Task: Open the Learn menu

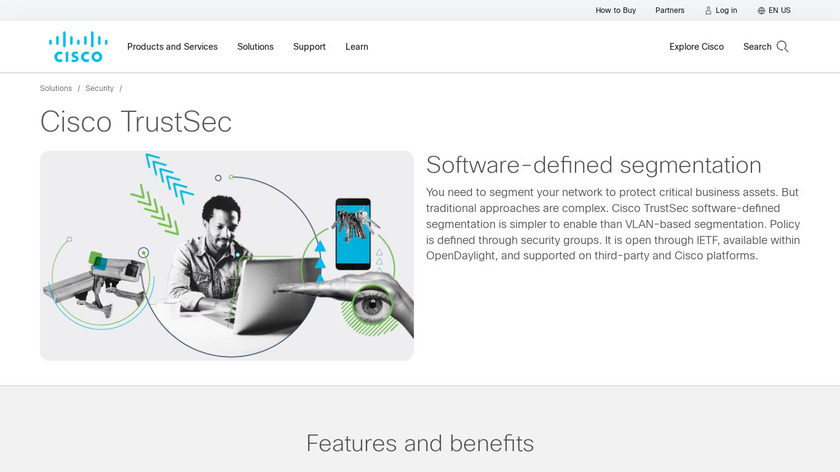Action: [357, 47]
